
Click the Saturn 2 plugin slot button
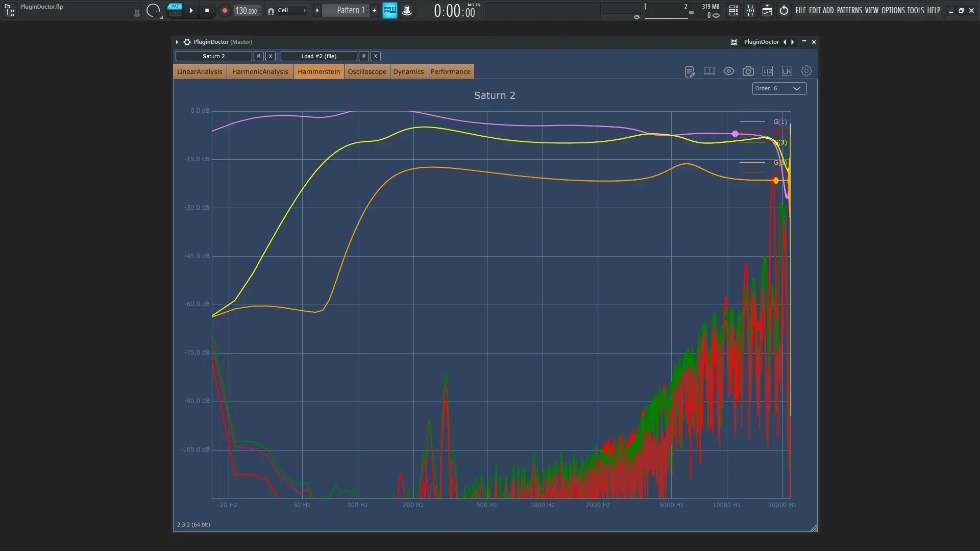pyautogui.click(x=213, y=56)
